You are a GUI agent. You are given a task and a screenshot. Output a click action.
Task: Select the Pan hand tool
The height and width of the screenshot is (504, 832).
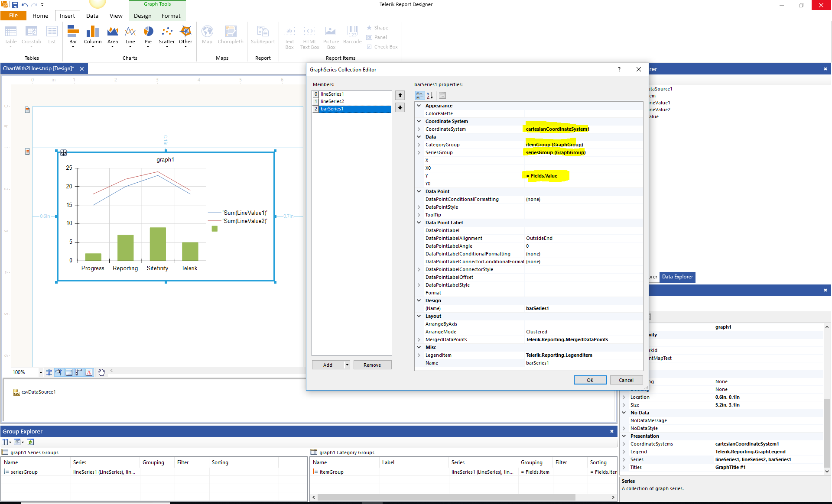click(x=101, y=372)
